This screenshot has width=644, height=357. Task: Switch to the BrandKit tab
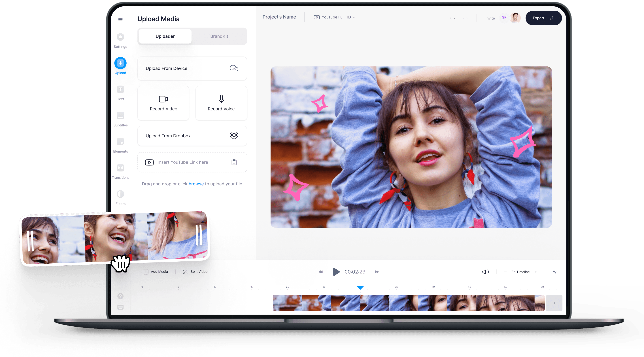pyautogui.click(x=219, y=36)
